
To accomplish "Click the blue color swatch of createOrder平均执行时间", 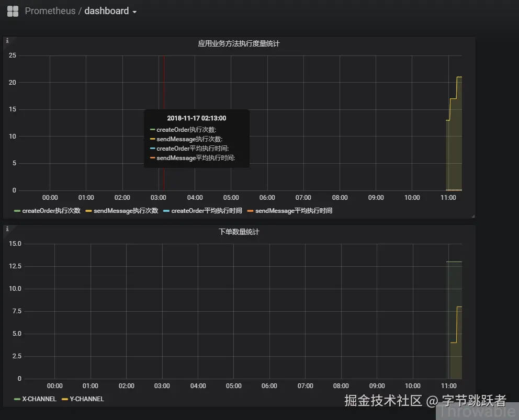I will click(x=166, y=211).
